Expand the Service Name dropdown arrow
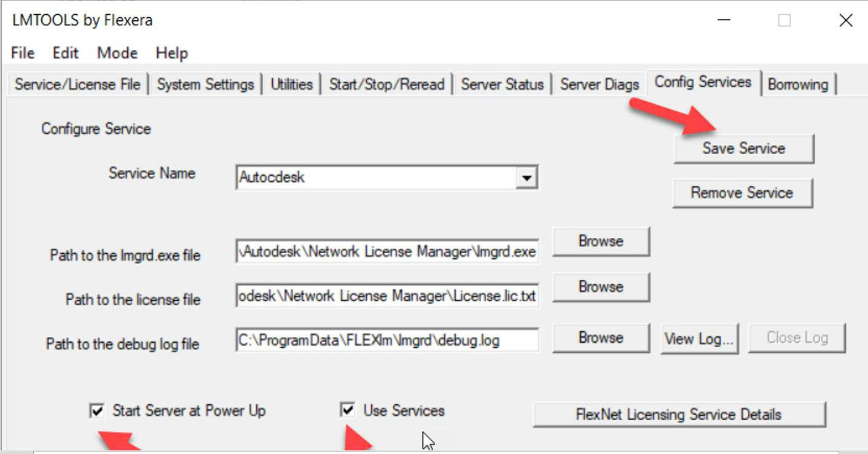 point(526,178)
